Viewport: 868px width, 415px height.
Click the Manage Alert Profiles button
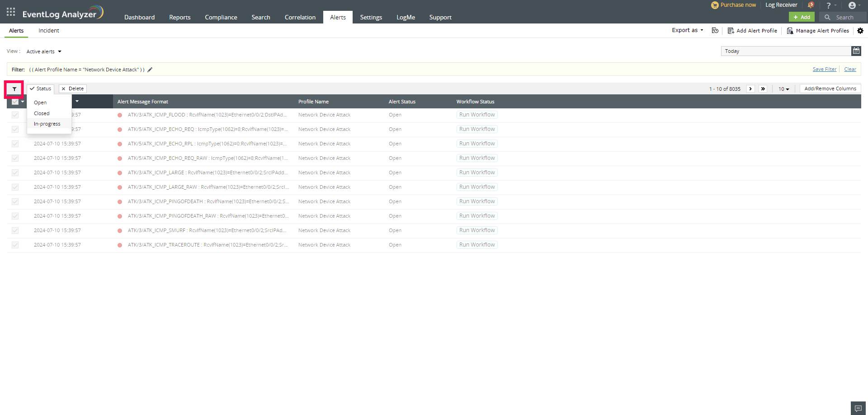818,31
